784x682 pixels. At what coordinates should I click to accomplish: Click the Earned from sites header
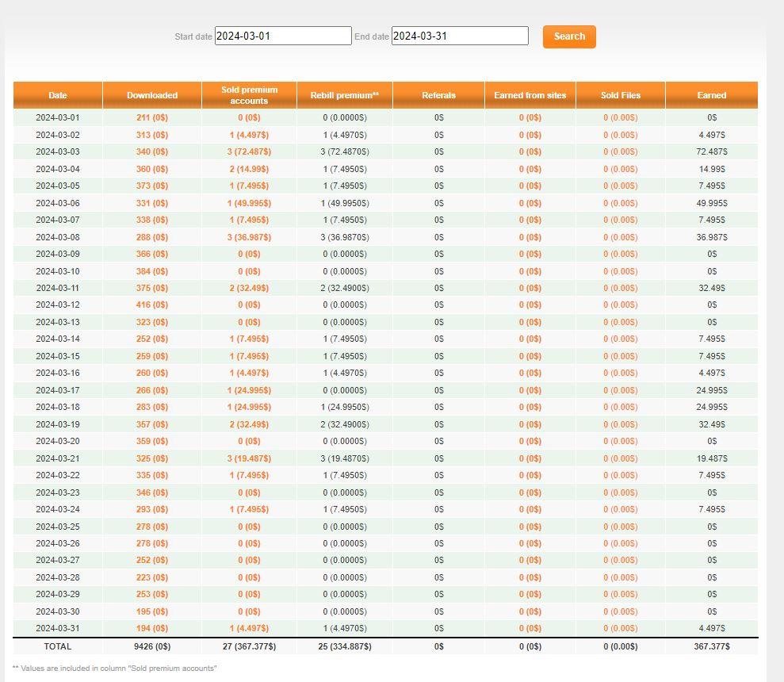click(x=530, y=95)
